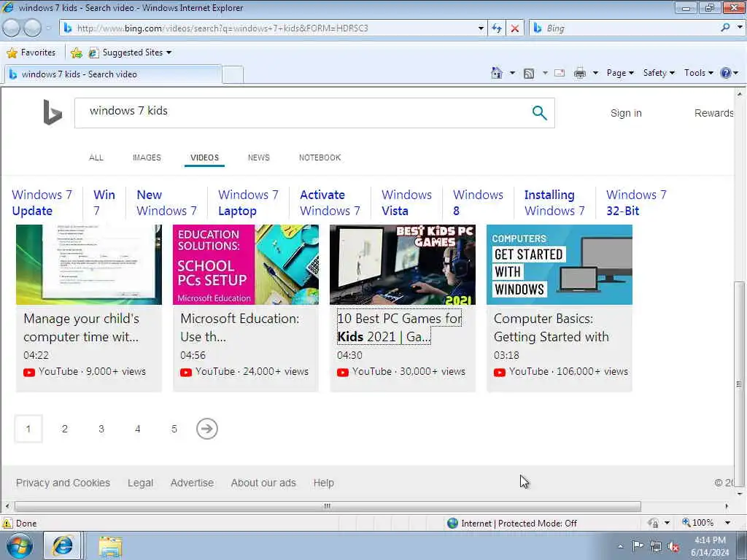The image size is (747, 560).
Task: Expand the Home button dropdown arrow
Action: click(512, 73)
